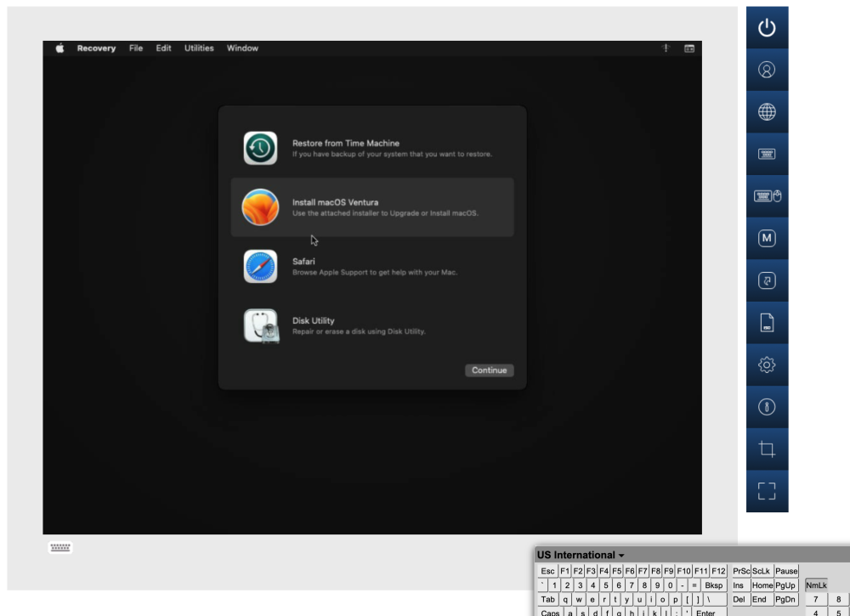Click the F5 key

coord(617,571)
